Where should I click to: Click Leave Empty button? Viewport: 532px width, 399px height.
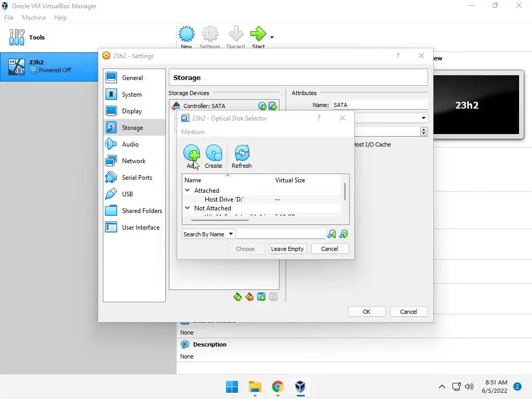click(287, 249)
